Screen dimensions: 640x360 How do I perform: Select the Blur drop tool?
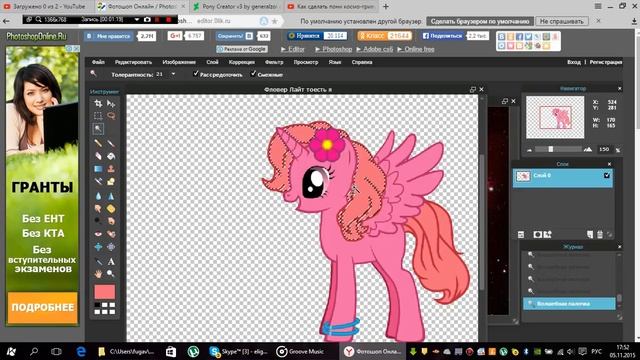click(x=98, y=196)
